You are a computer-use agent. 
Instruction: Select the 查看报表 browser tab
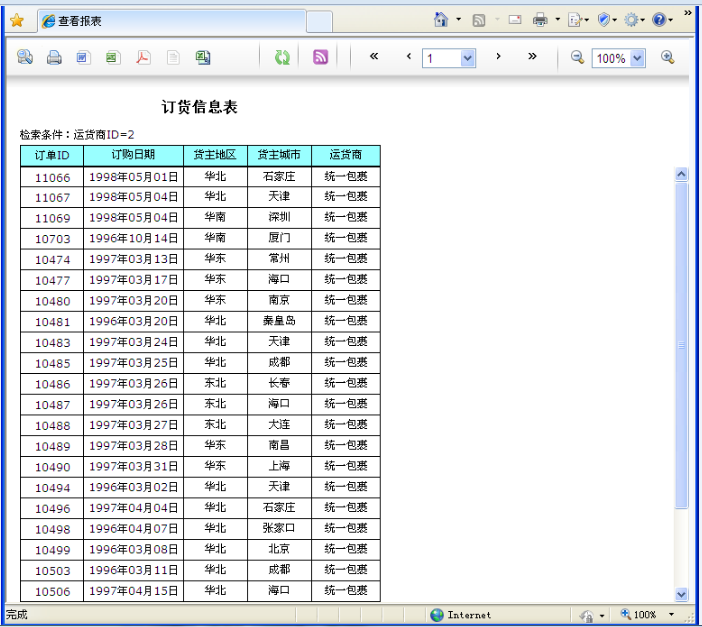pos(172,21)
